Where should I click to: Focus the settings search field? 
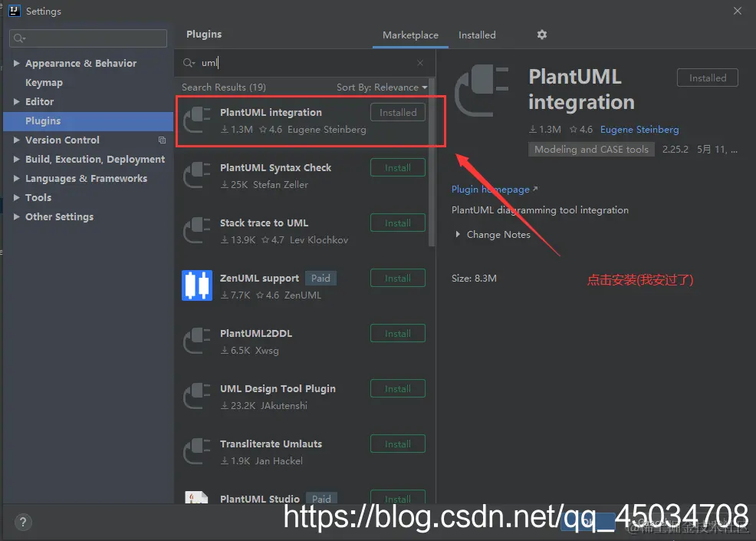tap(88, 38)
